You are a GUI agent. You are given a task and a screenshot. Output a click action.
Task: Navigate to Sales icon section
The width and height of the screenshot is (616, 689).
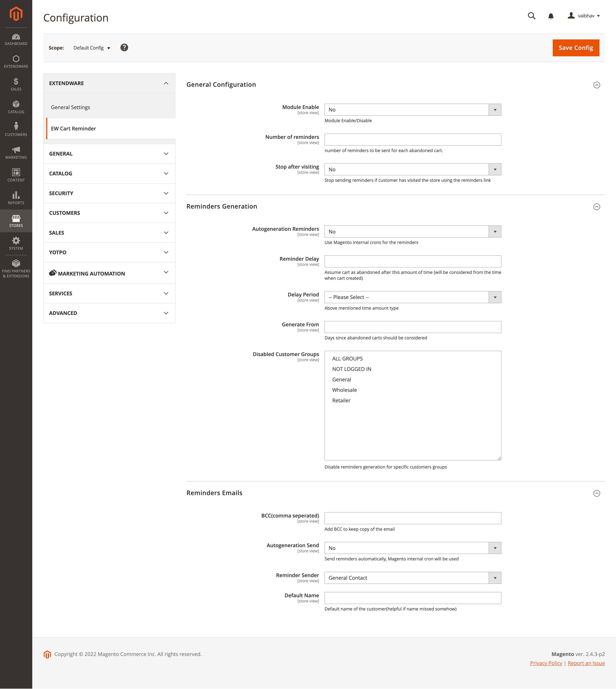point(16,85)
